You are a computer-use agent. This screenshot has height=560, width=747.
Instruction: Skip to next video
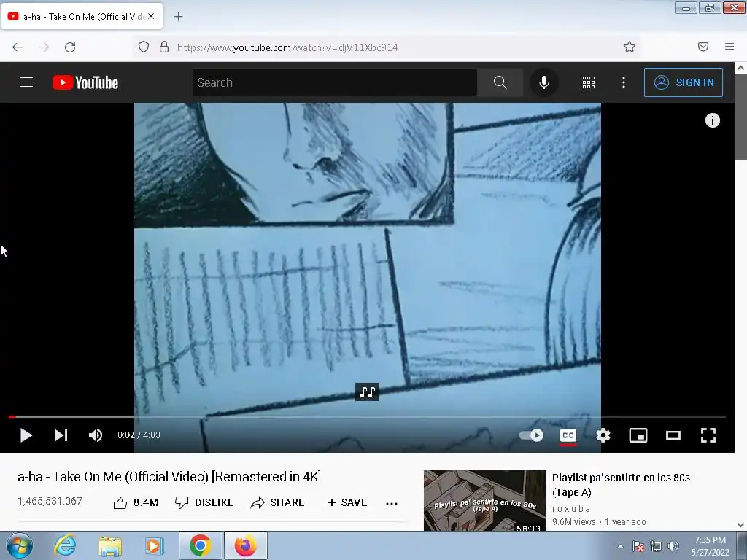pyautogui.click(x=61, y=435)
